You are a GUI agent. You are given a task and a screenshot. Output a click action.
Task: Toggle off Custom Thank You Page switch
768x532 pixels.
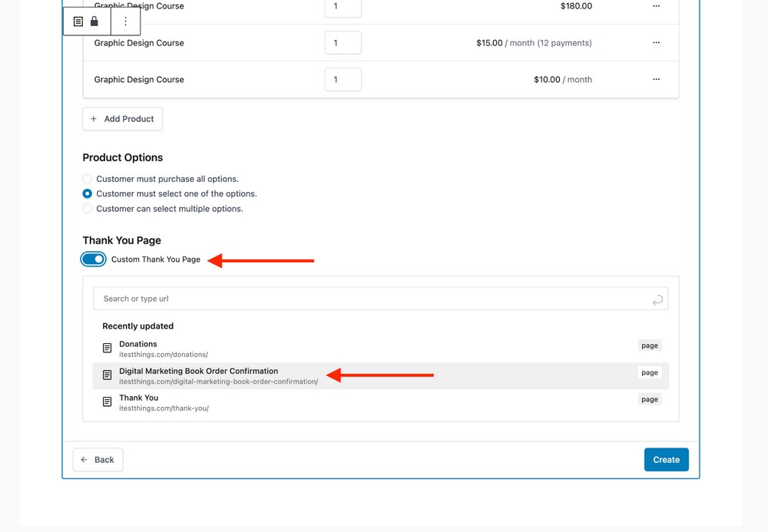pos(94,259)
